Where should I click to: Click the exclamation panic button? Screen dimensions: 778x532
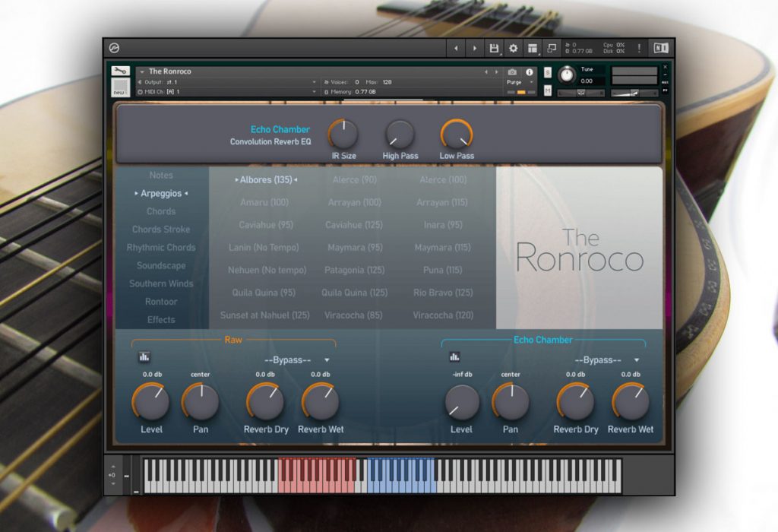639,48
